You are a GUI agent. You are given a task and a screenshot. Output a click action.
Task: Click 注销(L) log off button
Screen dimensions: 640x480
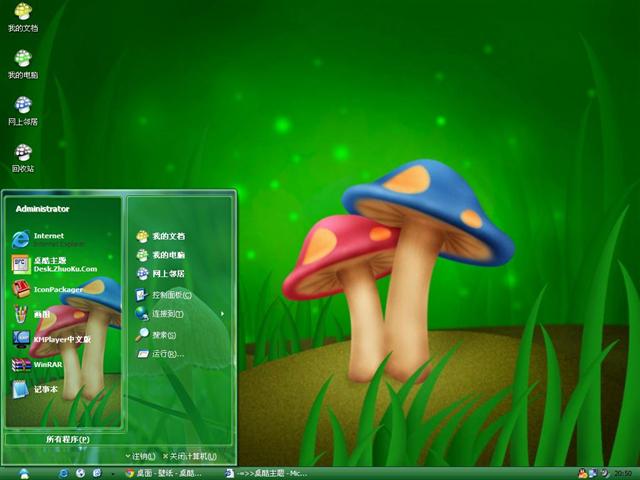(x=140, y=456)
